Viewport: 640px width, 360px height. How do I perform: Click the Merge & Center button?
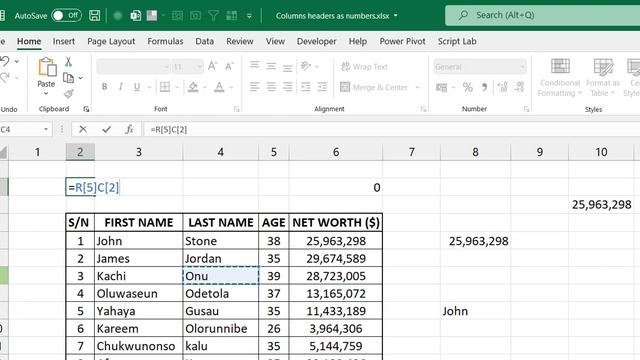374,87
